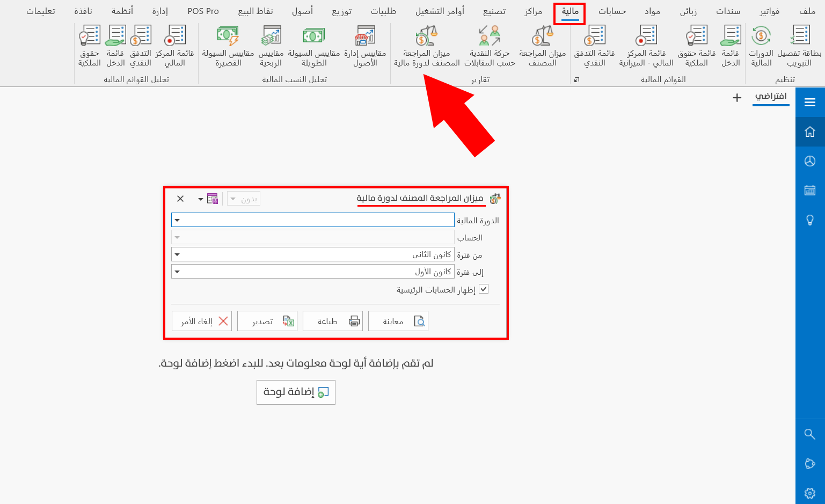Open the أصول menu tab
This screenshot has height=504, width=825.
[302, 11]
